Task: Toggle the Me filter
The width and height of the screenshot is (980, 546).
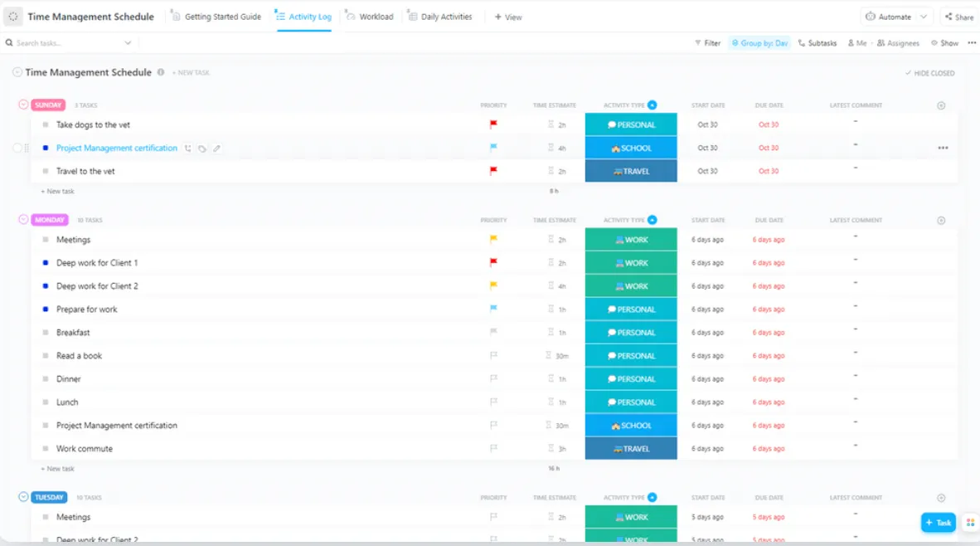Action: [x=856, y=43]
